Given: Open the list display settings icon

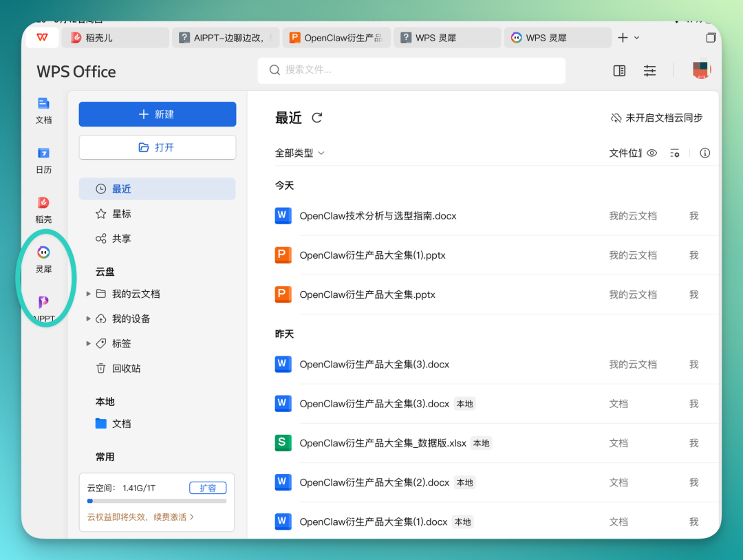Looking at the screenshot, I should (675, 153).
